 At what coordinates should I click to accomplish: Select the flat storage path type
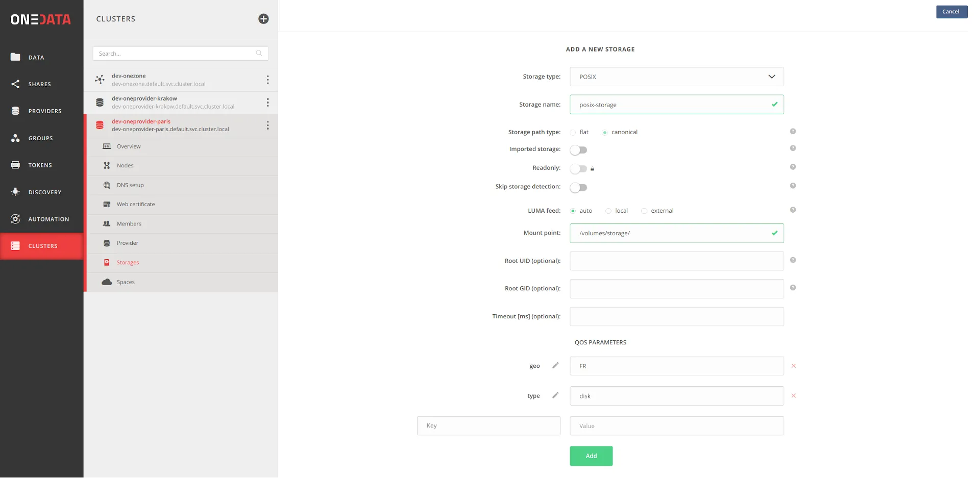(573, 133)
